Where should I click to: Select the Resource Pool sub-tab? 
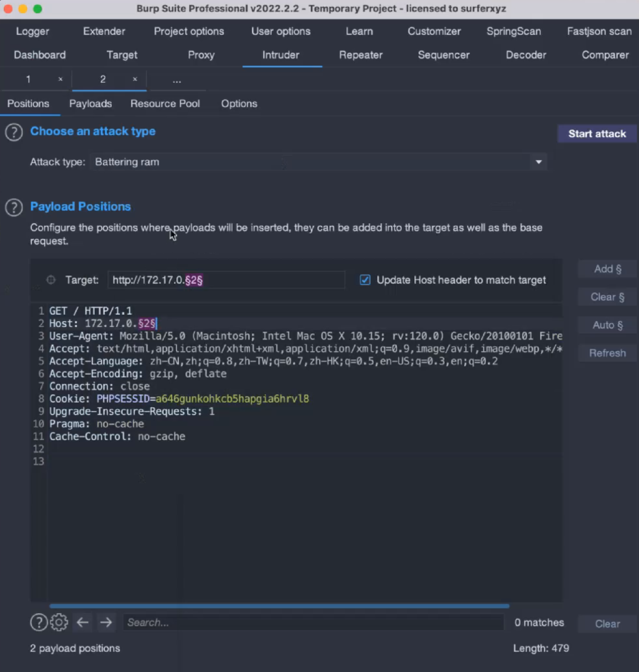(165, 104)
